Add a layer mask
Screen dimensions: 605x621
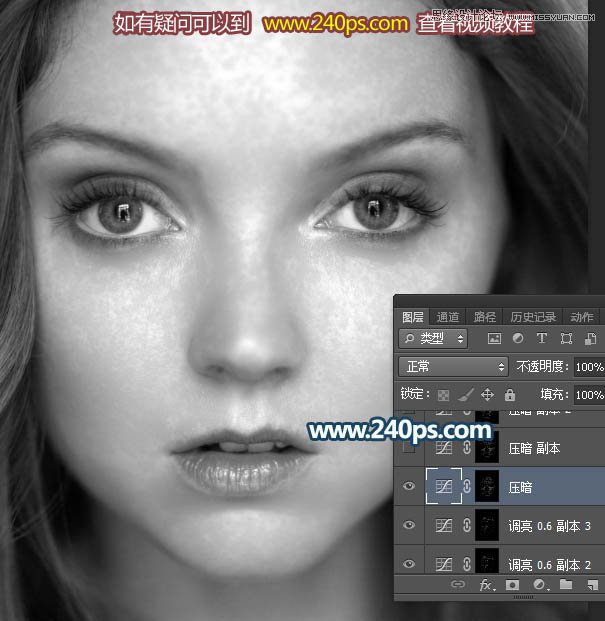(512, 585)
